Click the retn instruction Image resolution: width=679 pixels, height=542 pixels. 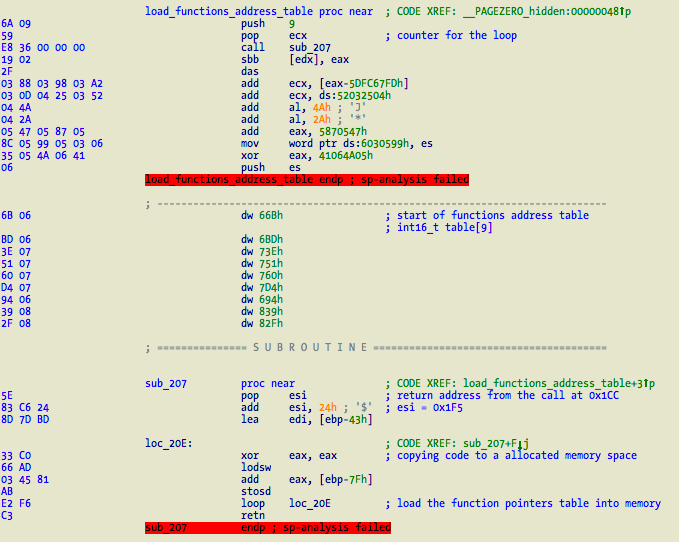(253, 515)
